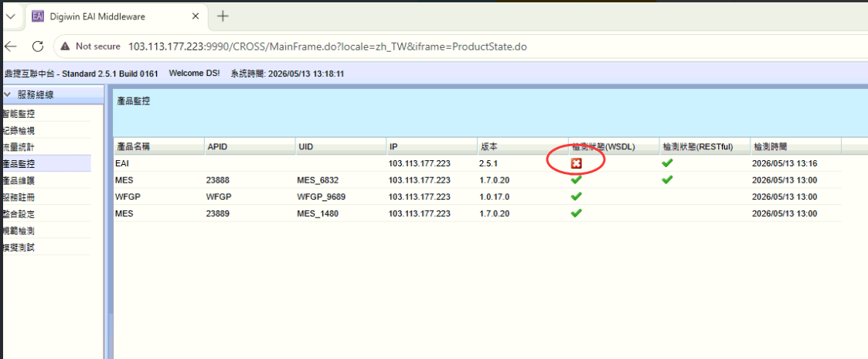This screenshot has width=868, height=359.
Task: Click the Not secure warning icon
Action: (66, 46)
